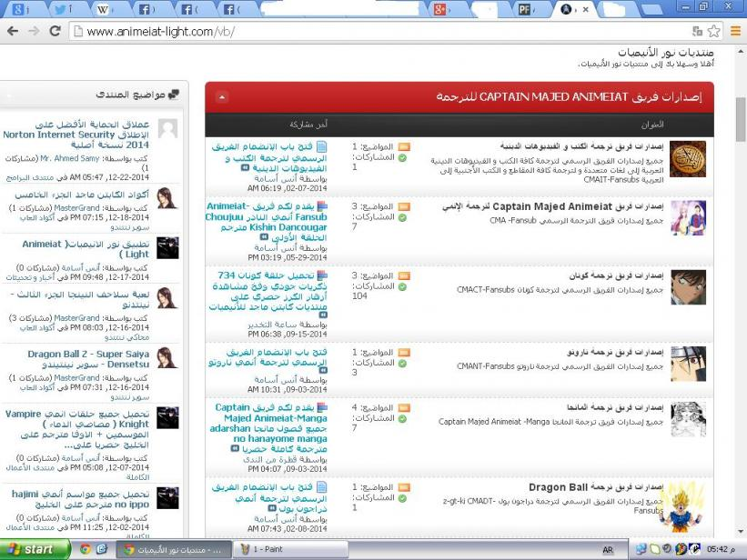Screen dimensions: 747x560
Task: Click the Chrome forum window taskbar button
Action: pyautogui.click(x=175, y=549)
